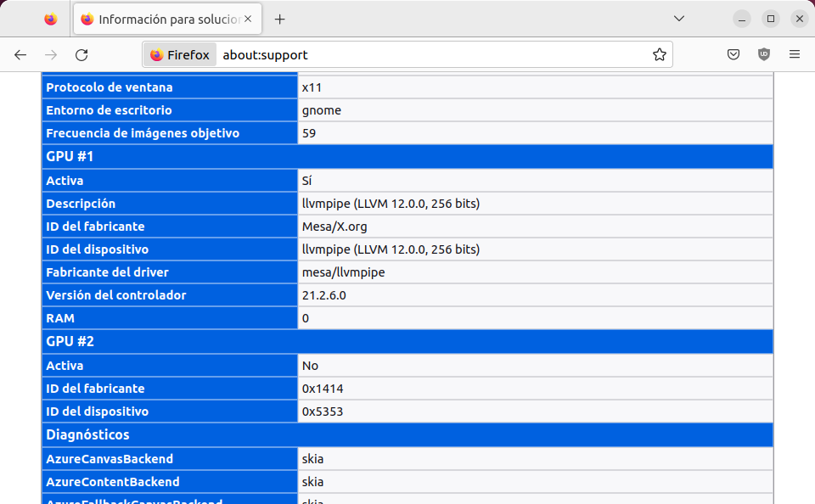Click the pinned Firefox tab icon
The width and height of the screenshot is (815, 504).
[51, 19]
